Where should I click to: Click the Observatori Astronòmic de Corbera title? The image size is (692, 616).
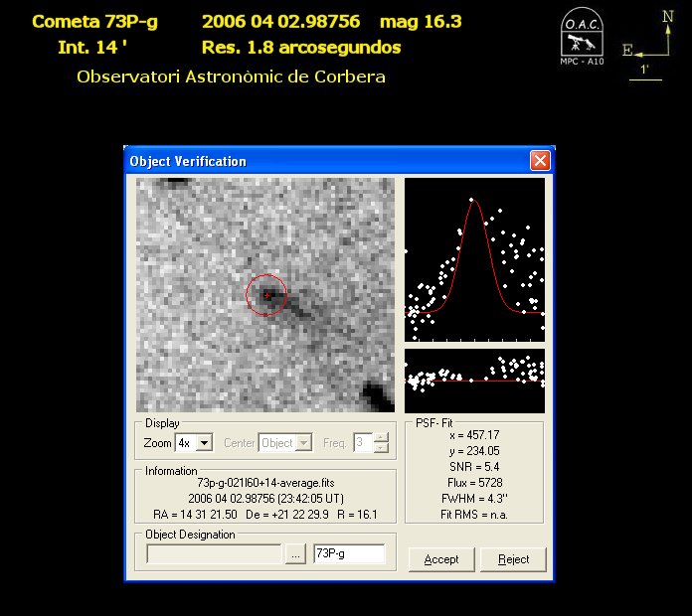tap(231, 77)
